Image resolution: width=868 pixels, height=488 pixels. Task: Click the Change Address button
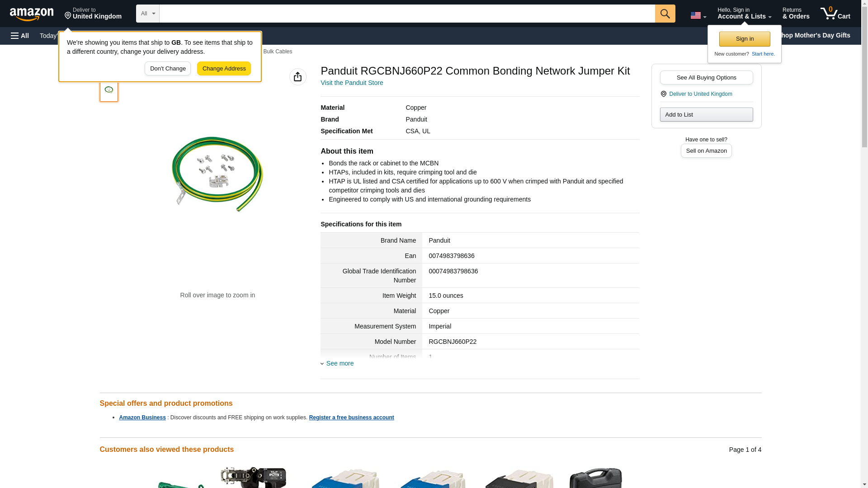224,69
